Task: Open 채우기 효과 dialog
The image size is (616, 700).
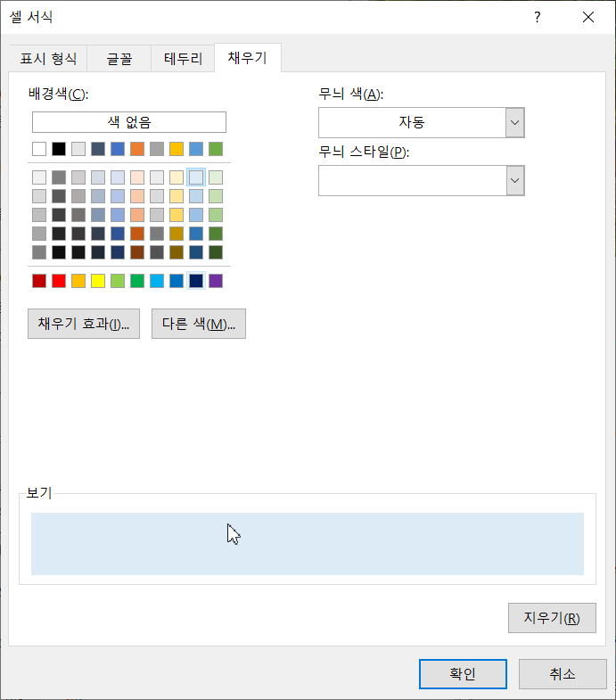Action: coord(84,324)
